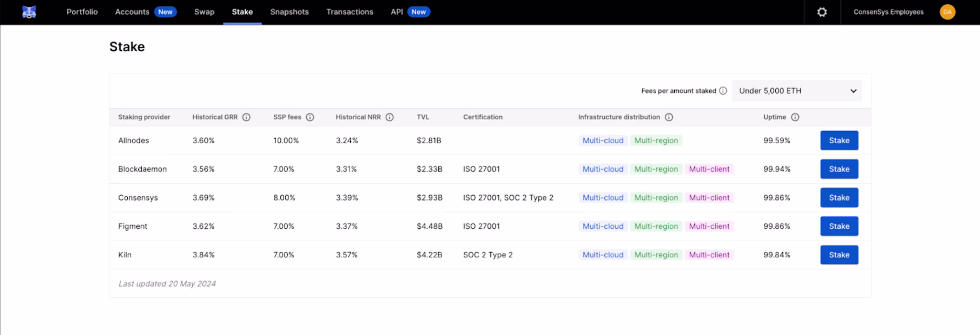Click the Figment provider name
The height and width of the screenshot is (335, 980).
click(133, 226)
